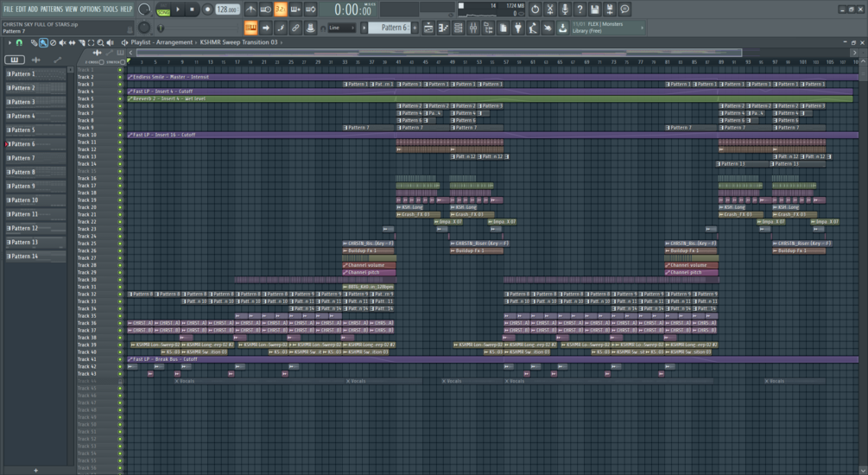
Task: Mute Track 10 using its green light
Action: click(x=119, y=135)
